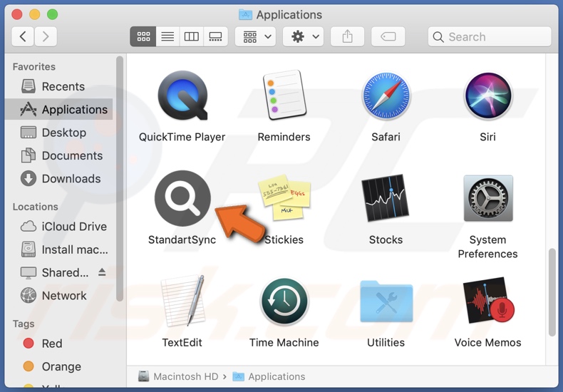This screenshot has width=563, height=392.
Task: Go forward with the forward arrow button
Action: (x=45, y=36)
